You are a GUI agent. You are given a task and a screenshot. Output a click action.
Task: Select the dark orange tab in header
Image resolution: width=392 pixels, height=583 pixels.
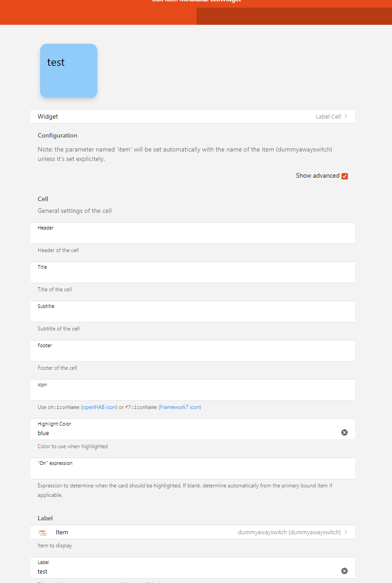pyautogui.click(x=294, y=16)
